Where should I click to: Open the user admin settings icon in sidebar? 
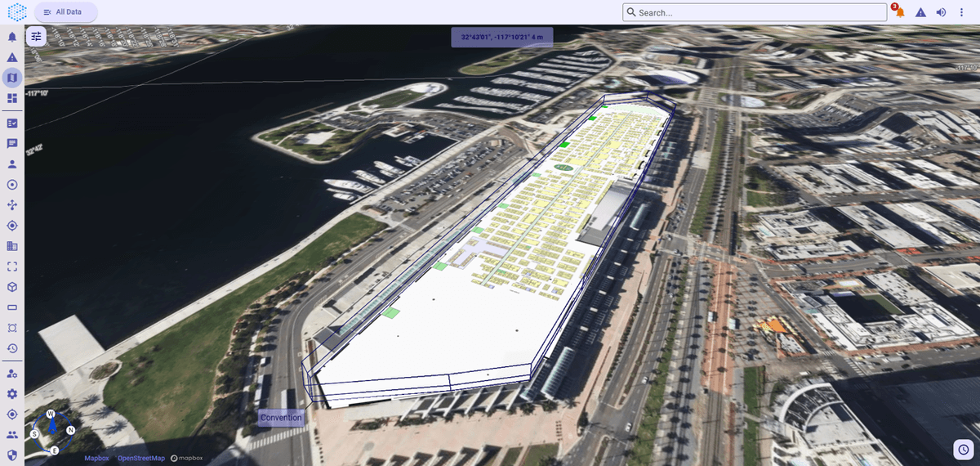[x=12, y=374]
